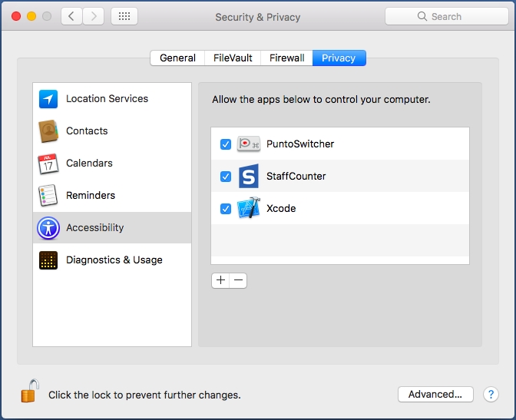
Task: Add an app with the plus button
Action: [220, 280]
